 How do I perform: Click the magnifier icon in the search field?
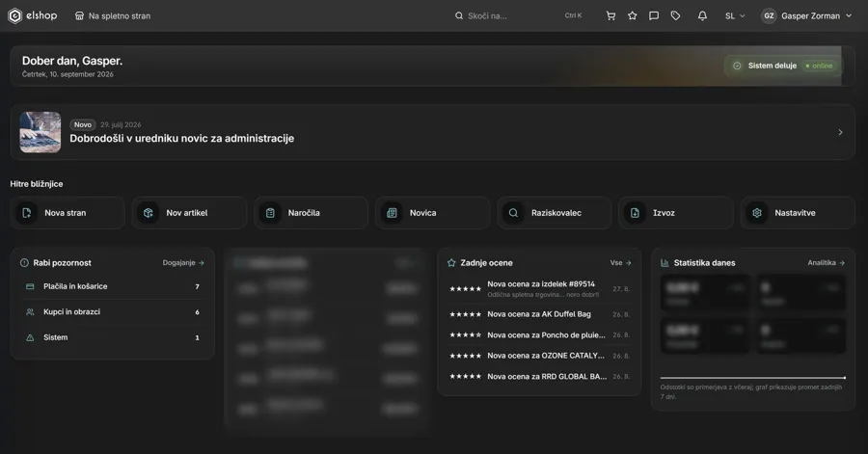(x=459, y=16)
